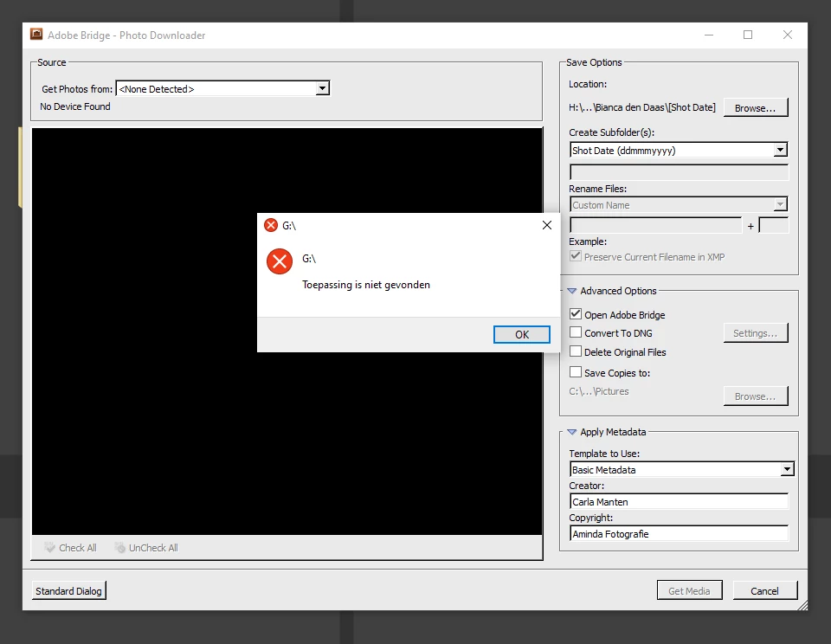Click the empty subfolder name field

679,172
